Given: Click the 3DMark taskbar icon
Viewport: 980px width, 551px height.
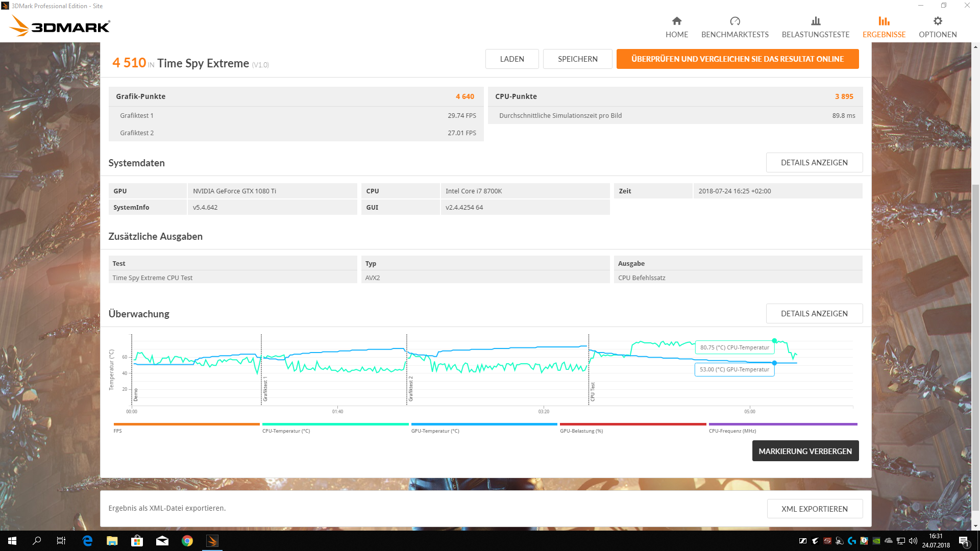Looking at the screenshot, I should pyautogui.click(x=212, y=541).
